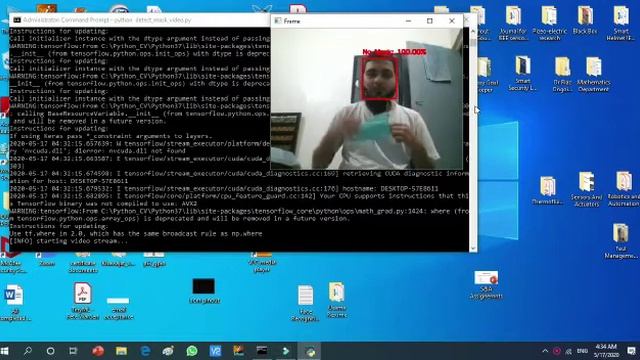
Task: Switch to the Command Prompt taskbar icon
Action: pos(262,351)
